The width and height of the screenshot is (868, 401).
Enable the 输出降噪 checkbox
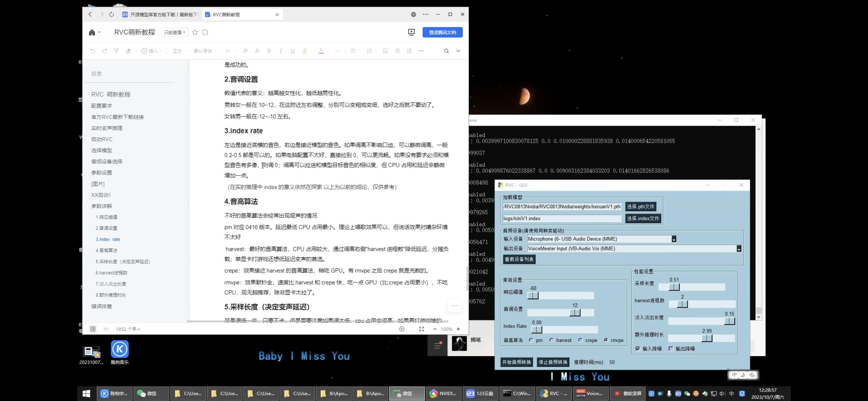point(671,349)
